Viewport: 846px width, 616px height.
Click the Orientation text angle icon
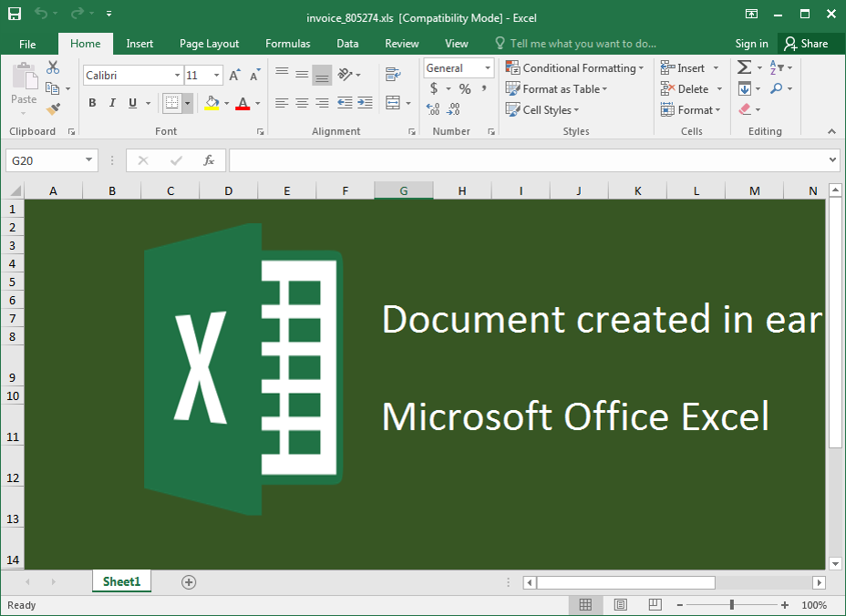[x=345, y=74]
